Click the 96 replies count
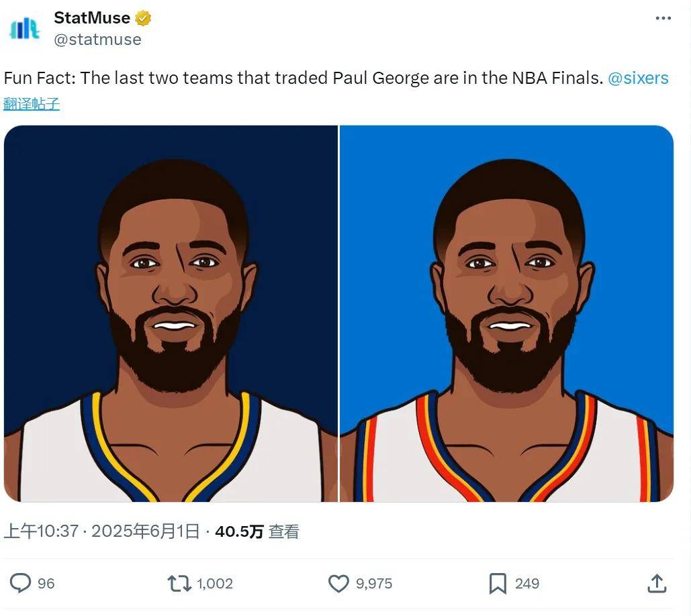Screen dimensions: 691x616 (46, 583)
